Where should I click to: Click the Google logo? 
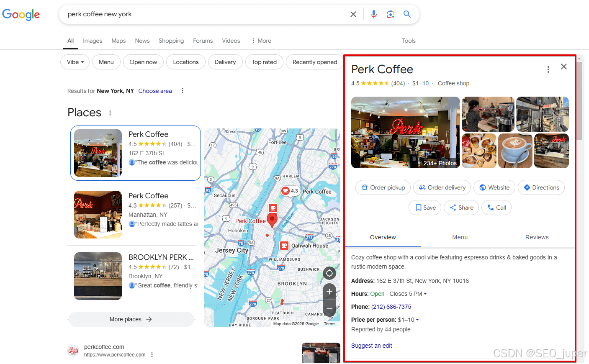coord(21,15)
